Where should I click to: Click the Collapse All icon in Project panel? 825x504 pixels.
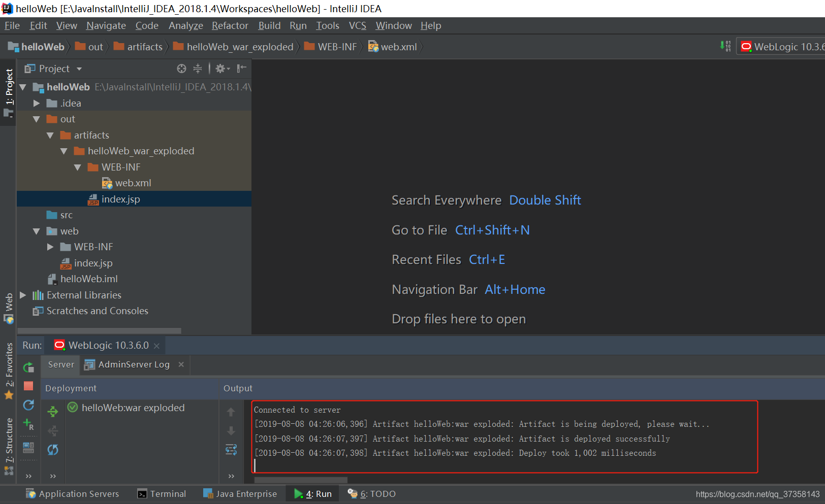click(x=198, y=69)
